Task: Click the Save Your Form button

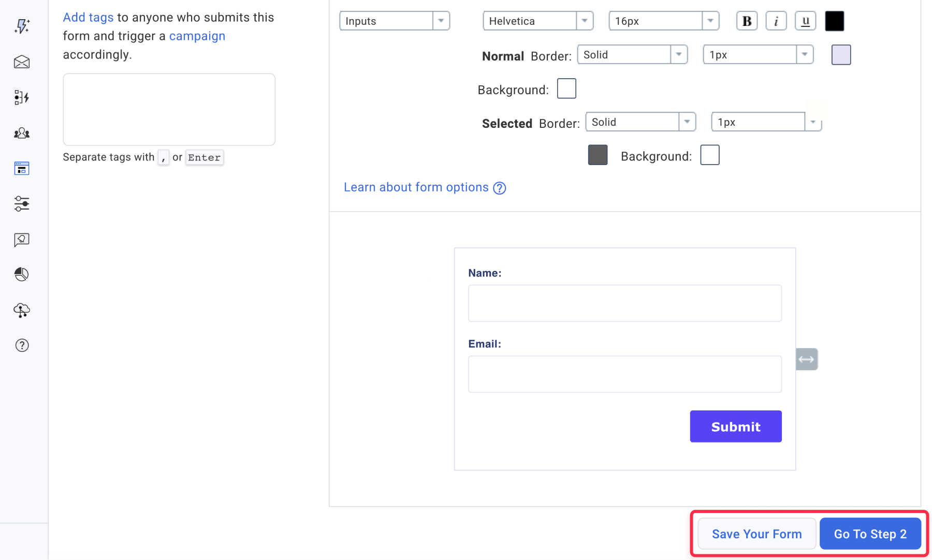Action: pyautogui.click(x=757, y=534)
